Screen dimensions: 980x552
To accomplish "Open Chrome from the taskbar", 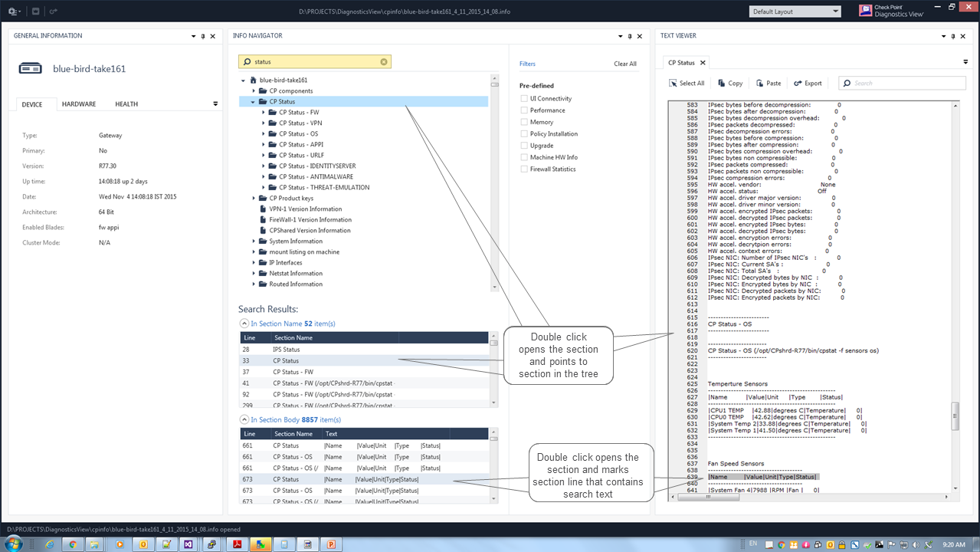I will pos(72,544).
